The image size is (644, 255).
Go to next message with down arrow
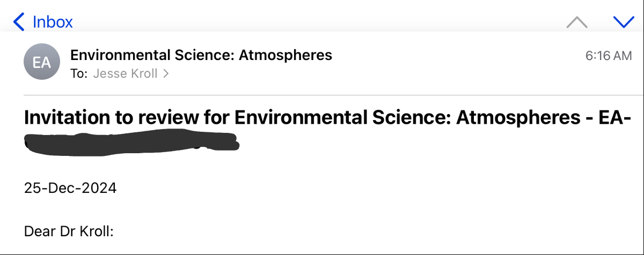click(x=623, y=22)
